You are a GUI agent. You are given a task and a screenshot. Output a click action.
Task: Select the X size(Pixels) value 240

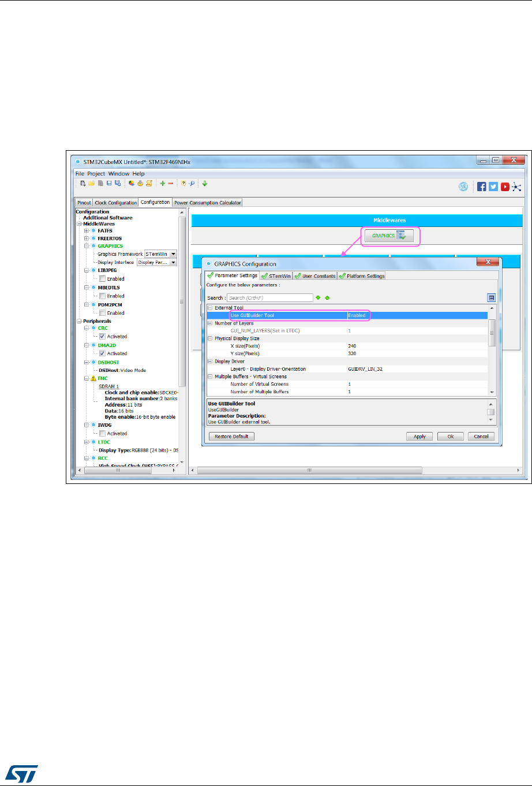point(352,346)
